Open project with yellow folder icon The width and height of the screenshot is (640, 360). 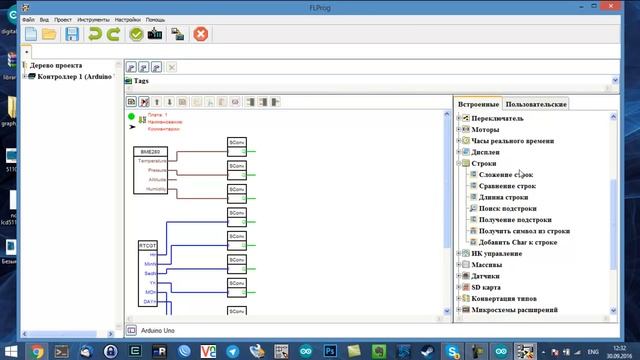[x=49, y=34]
